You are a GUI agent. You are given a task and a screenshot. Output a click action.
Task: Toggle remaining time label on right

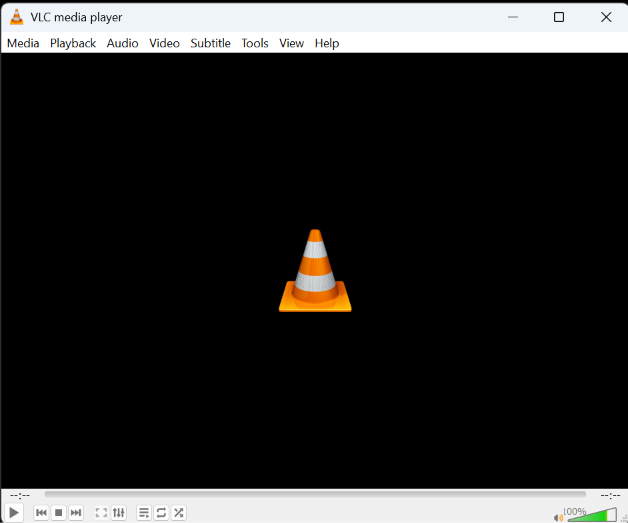click(610, 496)
